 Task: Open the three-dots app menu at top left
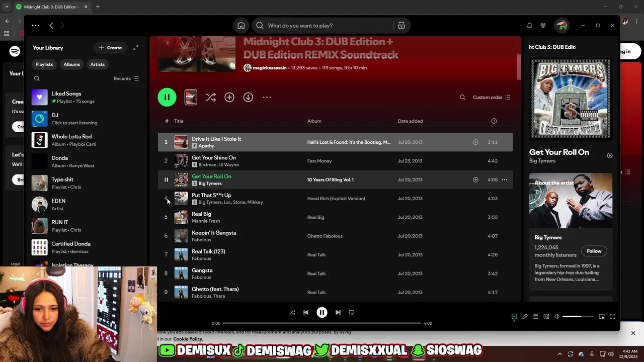tap(35, 25)
